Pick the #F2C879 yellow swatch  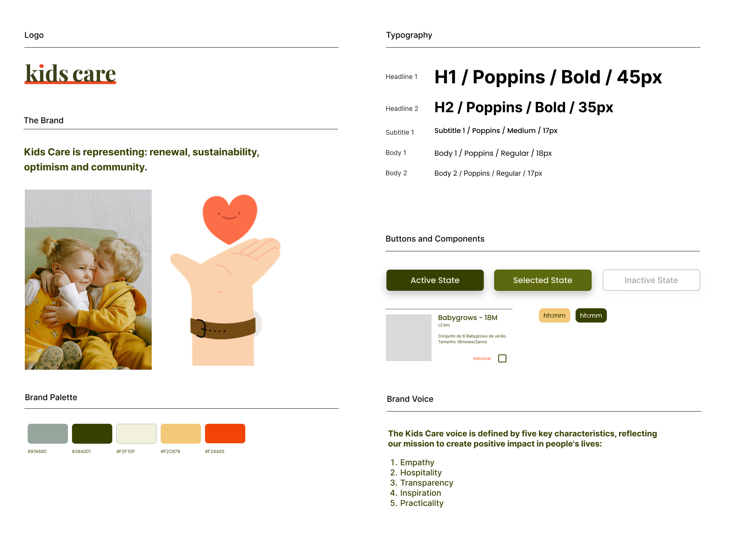pos(181,434)
